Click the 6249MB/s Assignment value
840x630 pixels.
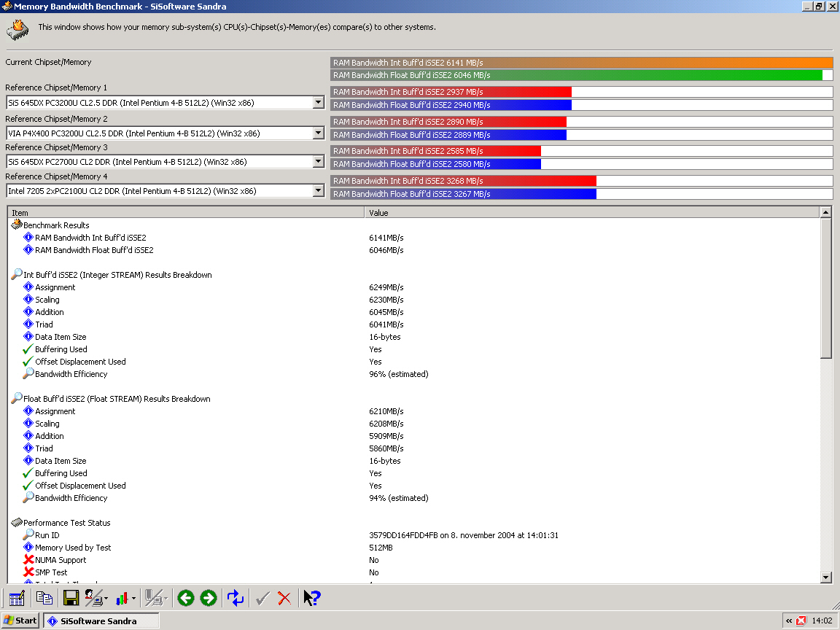pyautogui.click(x=386, y=287)
